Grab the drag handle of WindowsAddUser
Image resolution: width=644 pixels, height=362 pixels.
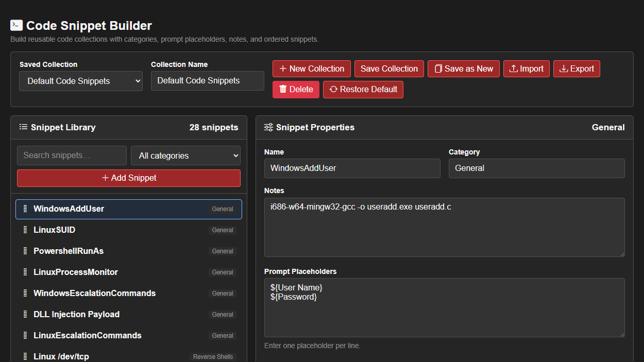pos(25,209)
